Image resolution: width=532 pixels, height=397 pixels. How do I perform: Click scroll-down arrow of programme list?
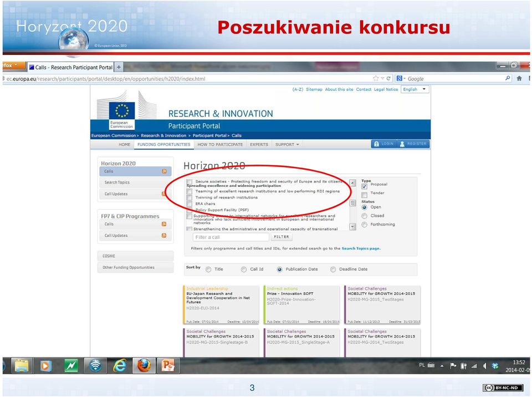click(x=352, y=227)
